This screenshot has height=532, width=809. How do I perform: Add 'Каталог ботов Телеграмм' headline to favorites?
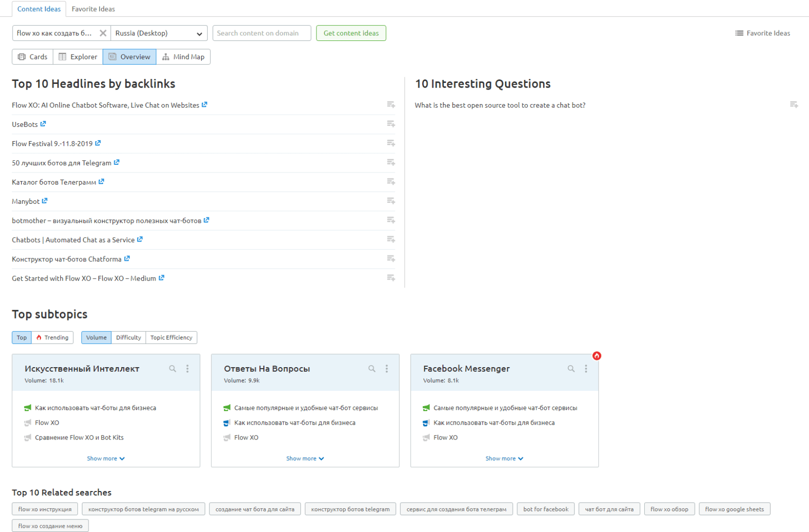(x=391, y=182)
